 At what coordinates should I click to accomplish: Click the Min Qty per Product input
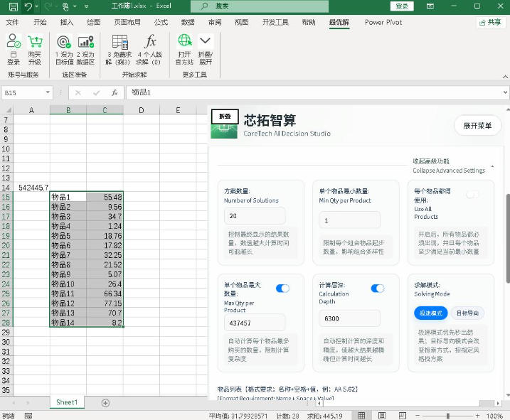(x=350, y=220)
